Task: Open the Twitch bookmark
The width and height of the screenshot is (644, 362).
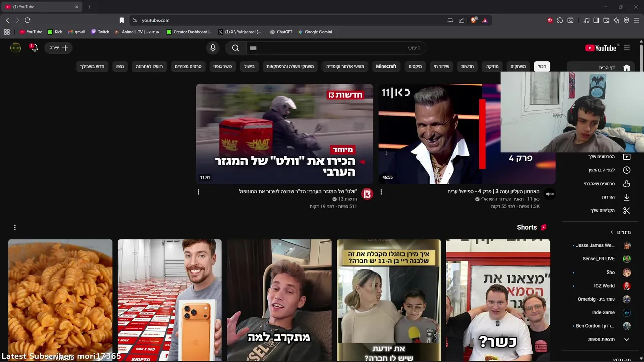Action: click(x=100, y=32)
